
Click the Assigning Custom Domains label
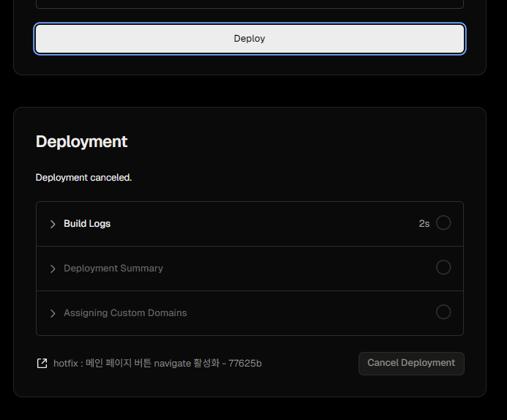[x=125, y=313]
